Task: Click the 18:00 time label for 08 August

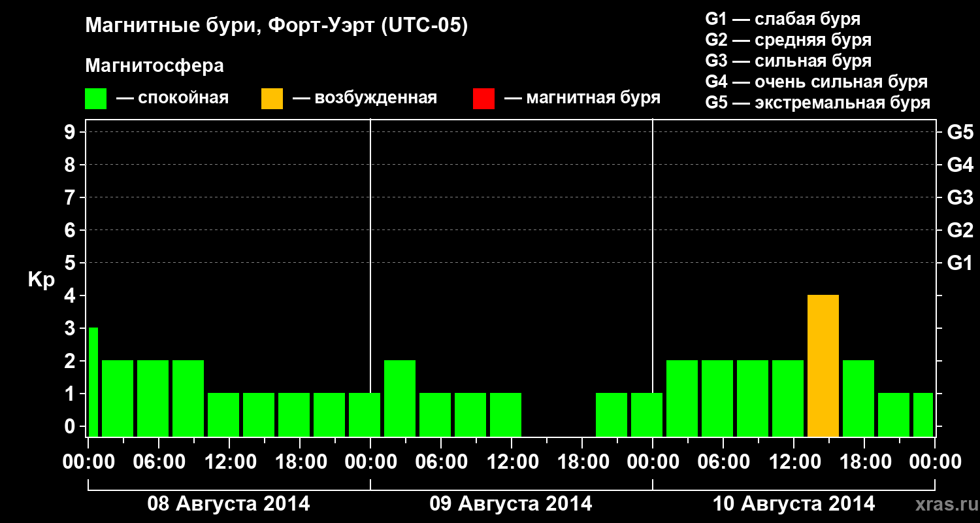Action: pos(300,462)
